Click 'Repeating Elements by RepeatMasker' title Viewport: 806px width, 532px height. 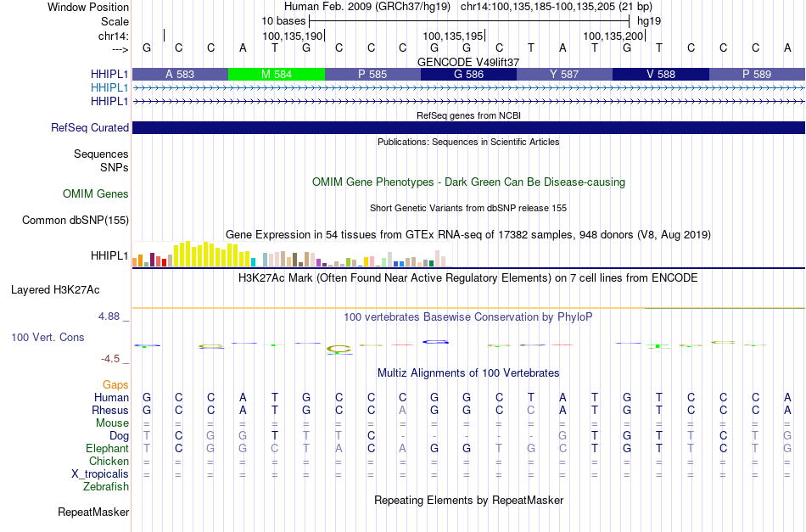[x=469, y=501]
